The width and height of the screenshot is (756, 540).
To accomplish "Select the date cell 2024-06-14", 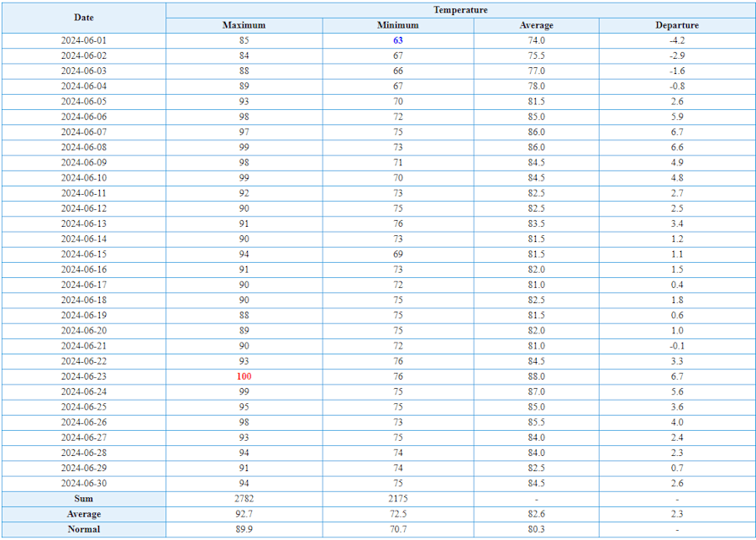I will tap(84, 239).
